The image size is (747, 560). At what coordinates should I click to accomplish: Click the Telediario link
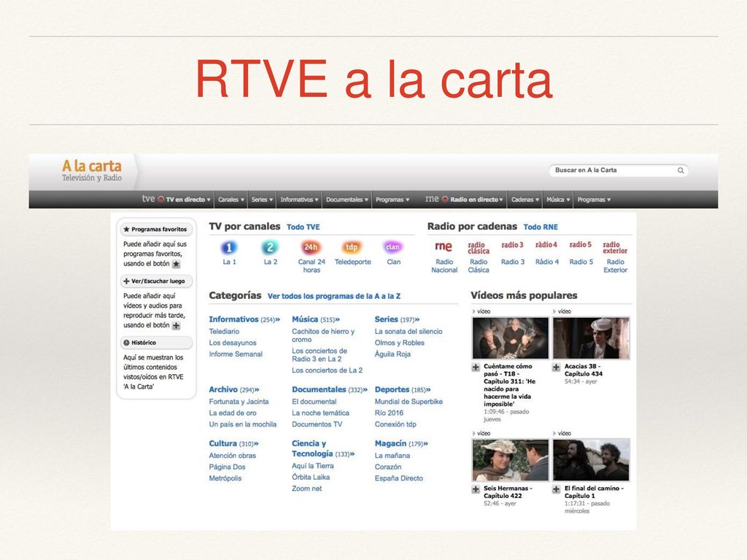(x=224, y=332)
